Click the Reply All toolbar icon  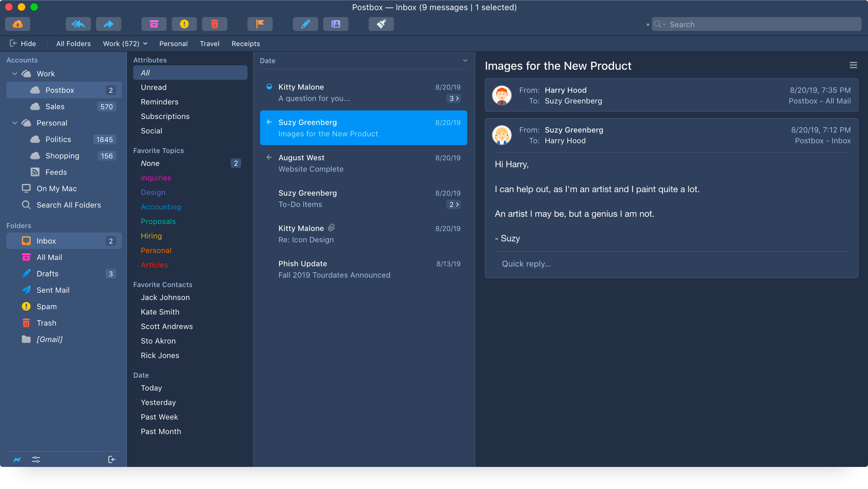78,24
